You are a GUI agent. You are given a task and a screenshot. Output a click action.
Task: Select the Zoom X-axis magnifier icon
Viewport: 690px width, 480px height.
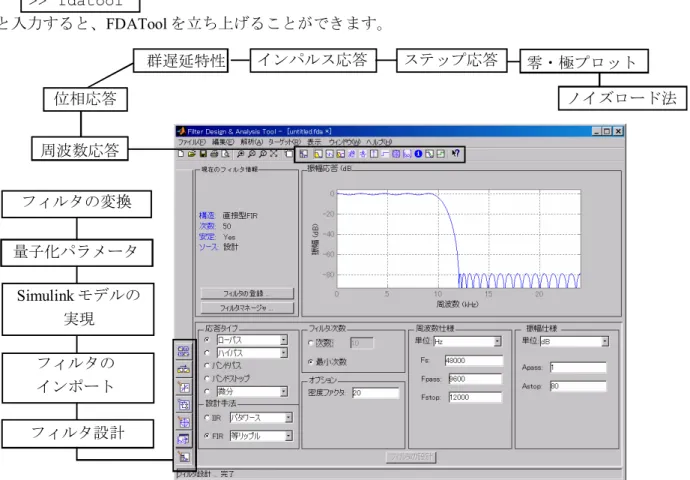coord(251,154)
